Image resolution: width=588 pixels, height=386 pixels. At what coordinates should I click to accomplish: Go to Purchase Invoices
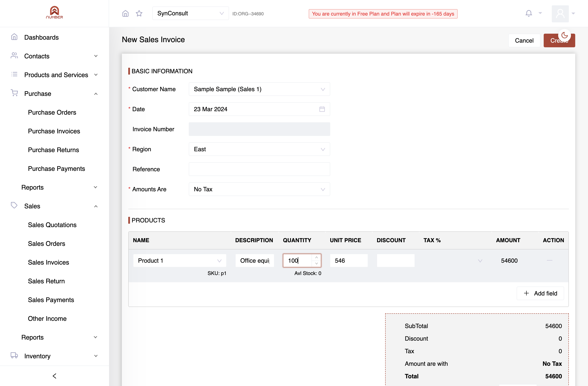click(54, 131)
